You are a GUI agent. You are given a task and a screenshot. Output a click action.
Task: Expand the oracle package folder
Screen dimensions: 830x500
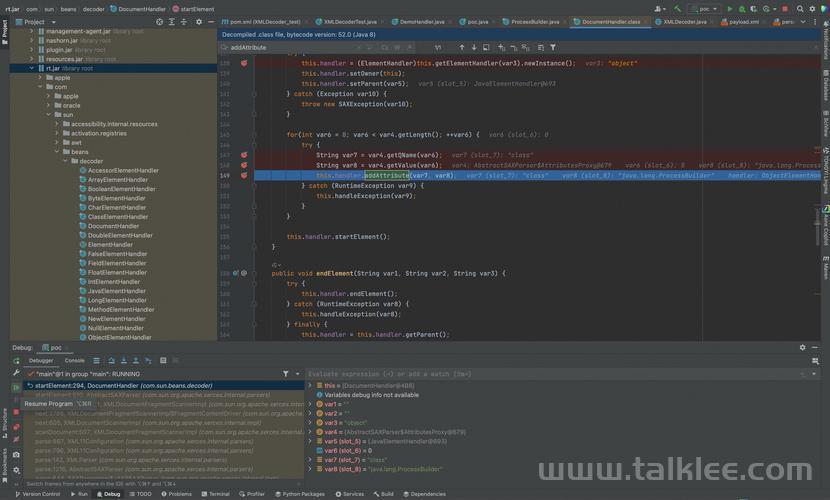click(x=48, y=105)
